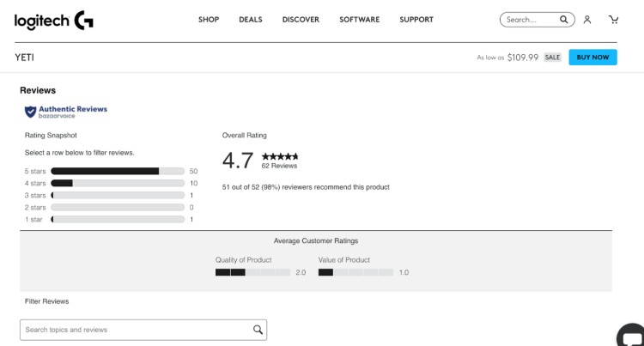This screenshot has width=644, height=346.
Task: Click the 62 Reviews link
Action: tap(279, 166)
